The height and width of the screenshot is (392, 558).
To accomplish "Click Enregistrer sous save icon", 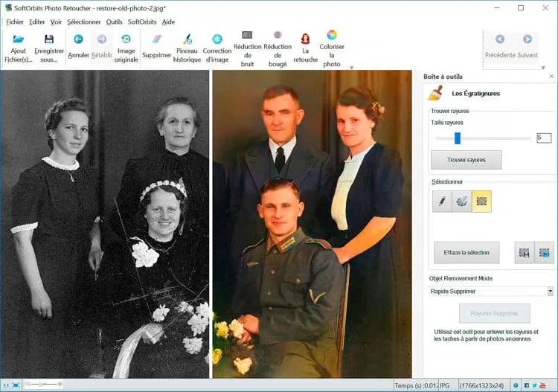I will 49,39.
